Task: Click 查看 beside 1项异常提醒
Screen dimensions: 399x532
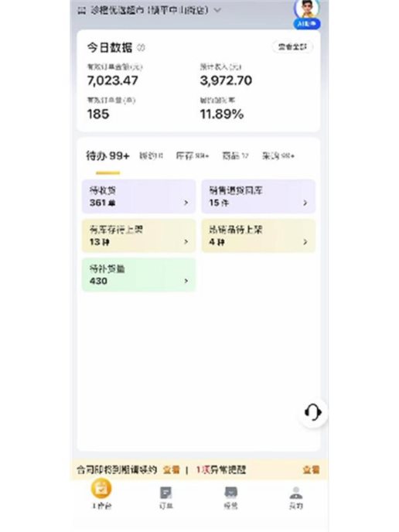Action: 311,469
